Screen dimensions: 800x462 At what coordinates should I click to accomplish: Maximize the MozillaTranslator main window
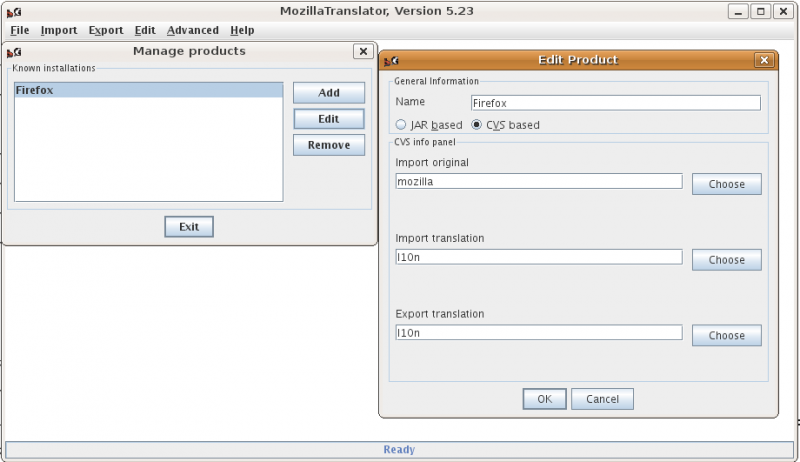coord(761,11)
